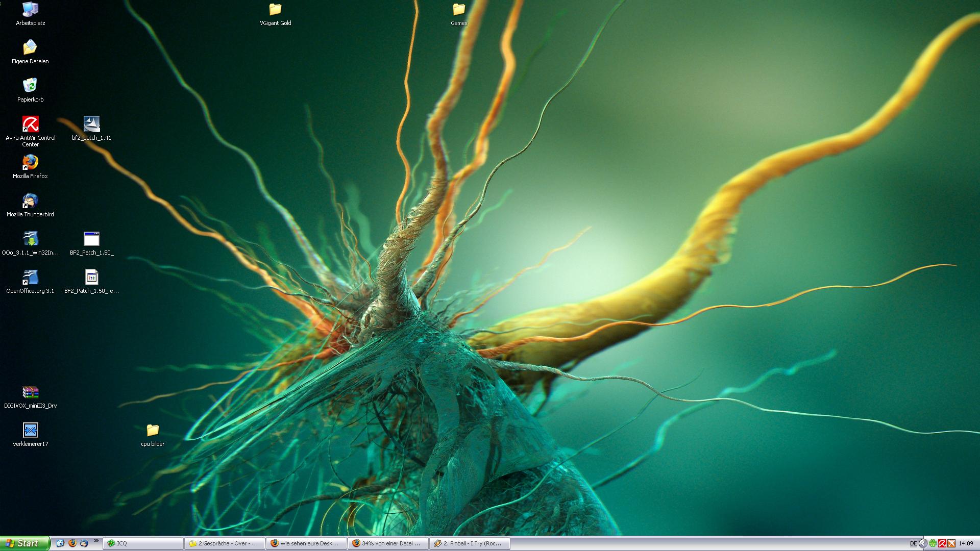Click the Avira AntiVir Control Center shortcut
The height and width of the screenshot is (551, 980).
[30, 124]
